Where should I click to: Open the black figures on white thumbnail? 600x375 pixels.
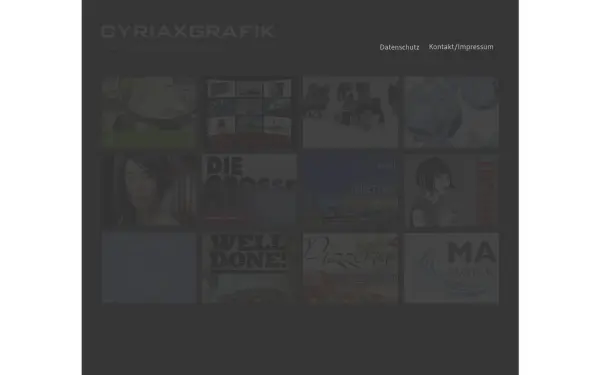pyautogui.click(x=351, y=112)
